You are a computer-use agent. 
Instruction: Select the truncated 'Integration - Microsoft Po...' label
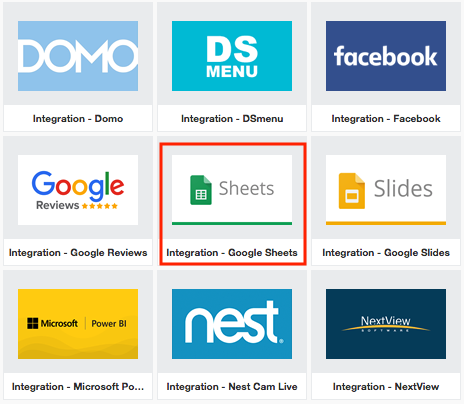78,387
